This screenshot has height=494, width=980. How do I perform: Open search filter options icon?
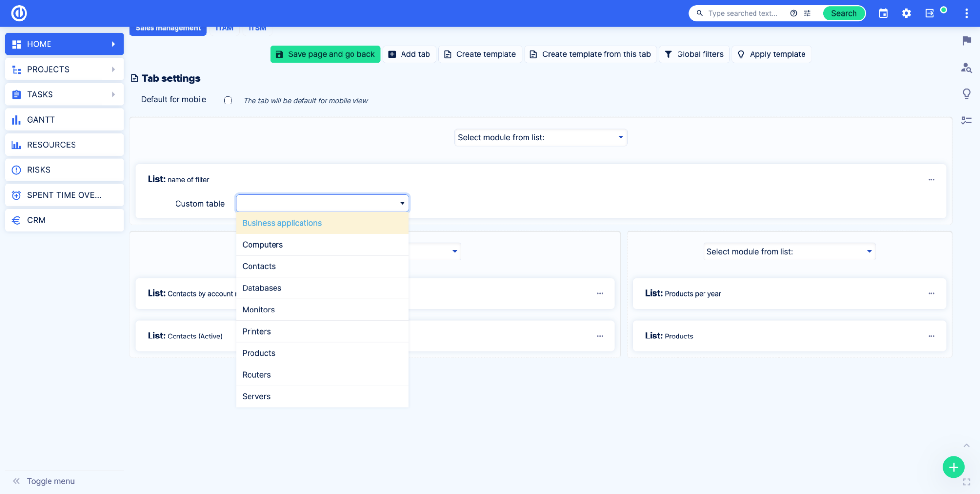(x=807, y=13)
